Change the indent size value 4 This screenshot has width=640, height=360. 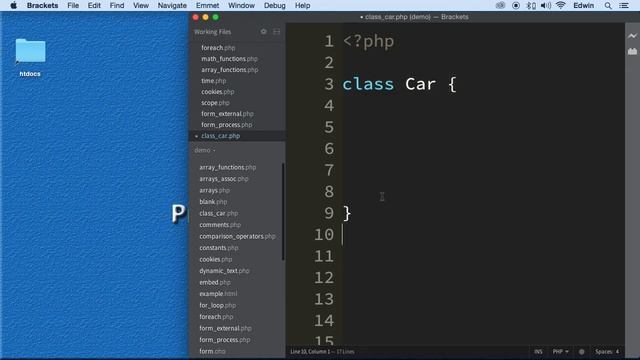617,351
